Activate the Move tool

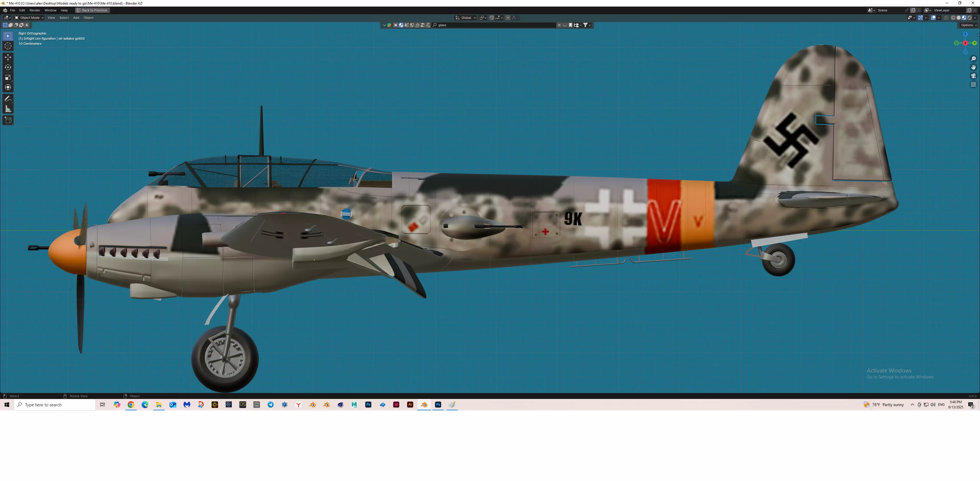coord(8,57)
